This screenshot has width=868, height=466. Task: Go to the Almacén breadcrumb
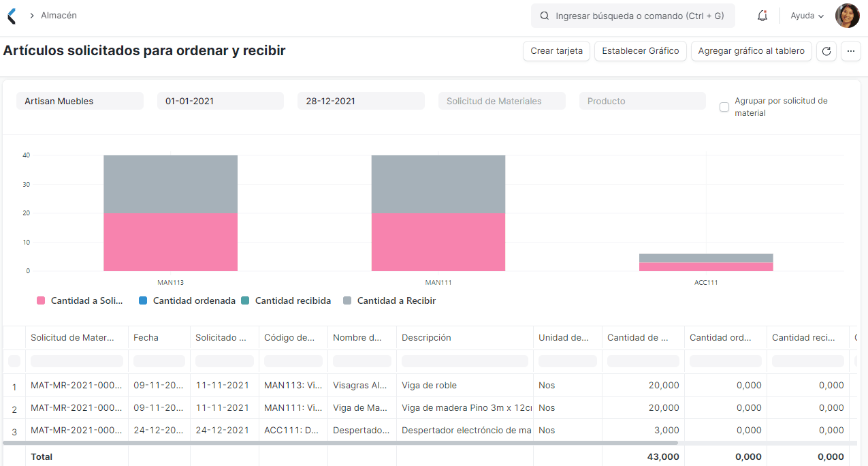click(x=58, y=15)
